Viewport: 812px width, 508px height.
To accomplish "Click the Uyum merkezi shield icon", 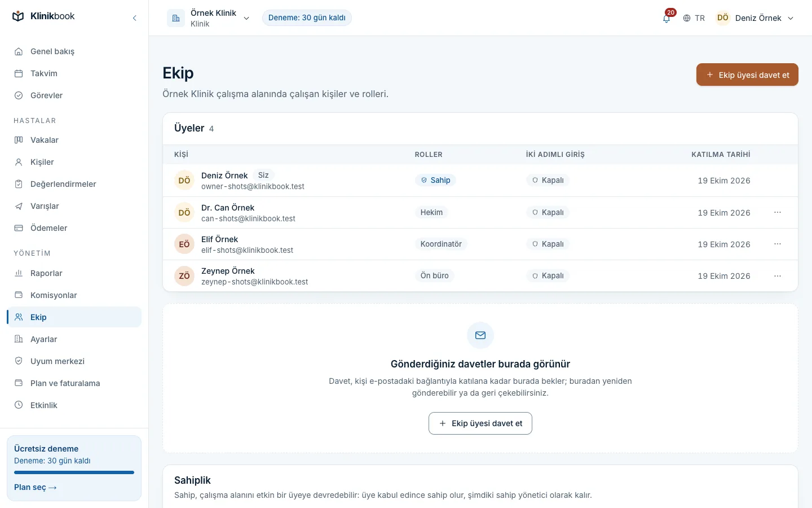I will pyautogui.click(x=19, y=361).
